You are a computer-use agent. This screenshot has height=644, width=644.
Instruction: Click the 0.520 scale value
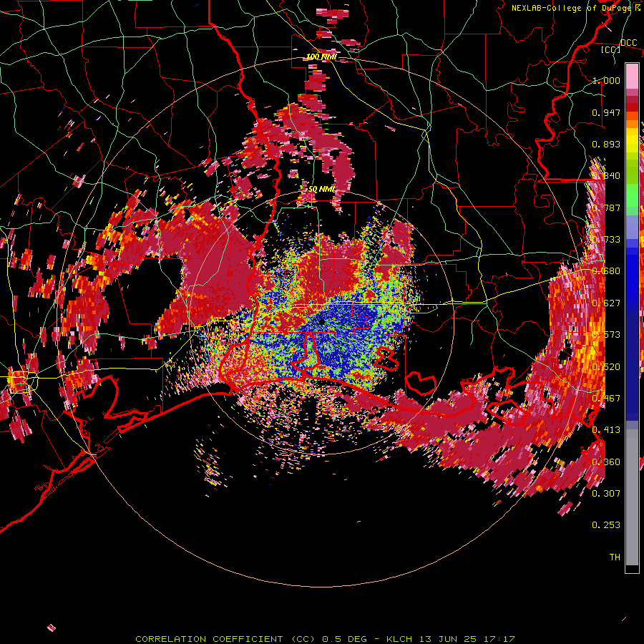tap(606, 367)
